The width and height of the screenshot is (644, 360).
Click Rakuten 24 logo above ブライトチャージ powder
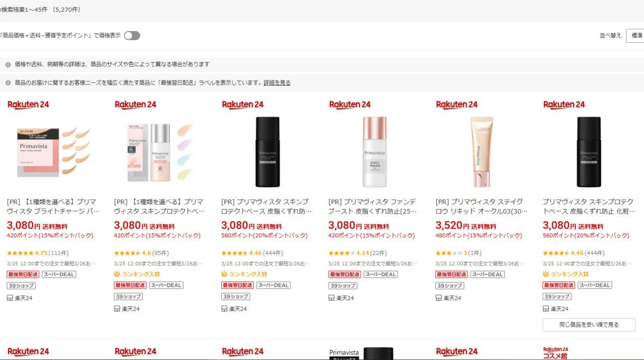click(x=28, y=105)
